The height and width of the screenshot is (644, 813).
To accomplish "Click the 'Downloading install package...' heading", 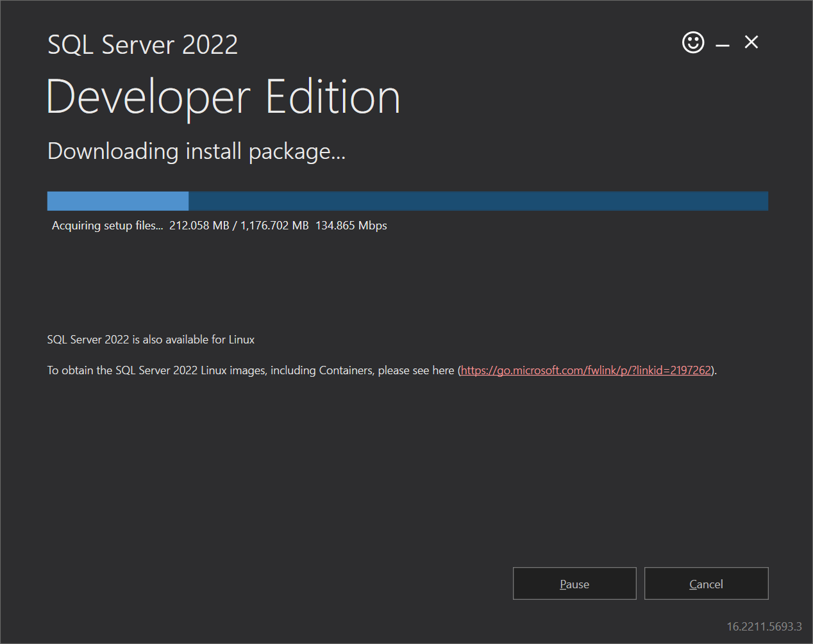I will 197,152.
